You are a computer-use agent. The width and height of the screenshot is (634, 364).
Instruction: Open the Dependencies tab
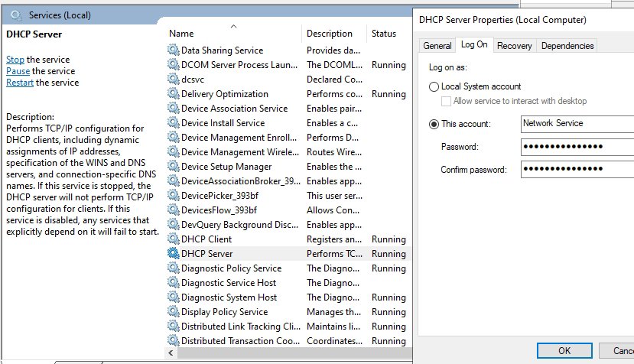[567, 46]
